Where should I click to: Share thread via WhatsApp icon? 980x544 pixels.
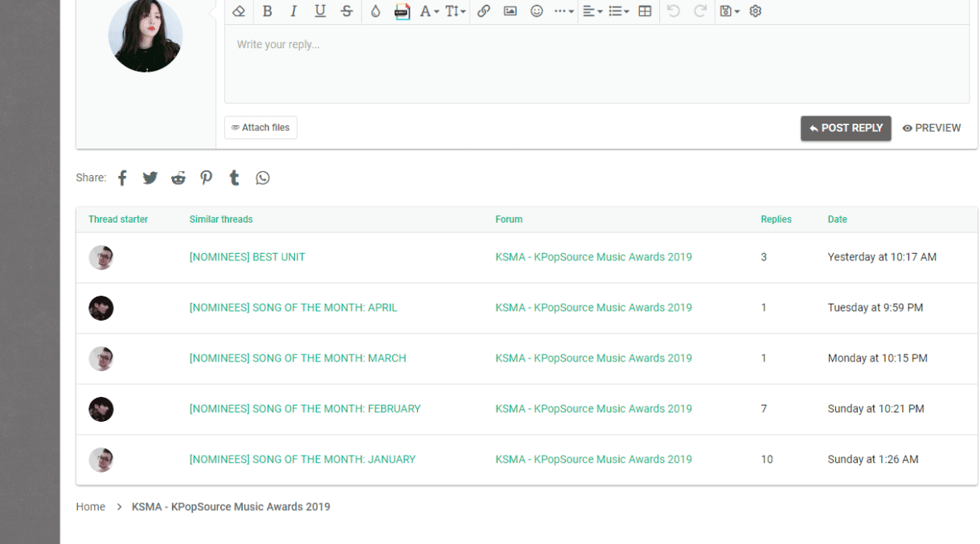pos(263,178)
